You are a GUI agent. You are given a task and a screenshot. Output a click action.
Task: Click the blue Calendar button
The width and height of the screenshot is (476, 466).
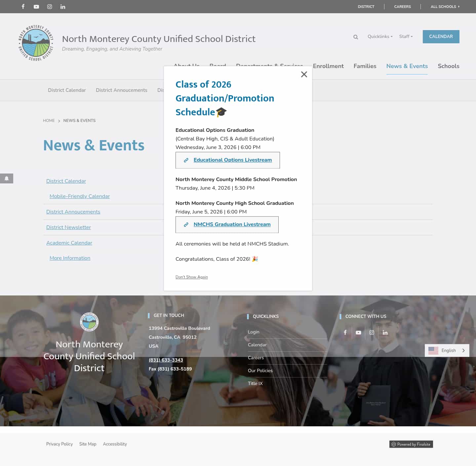pos(441,37)
